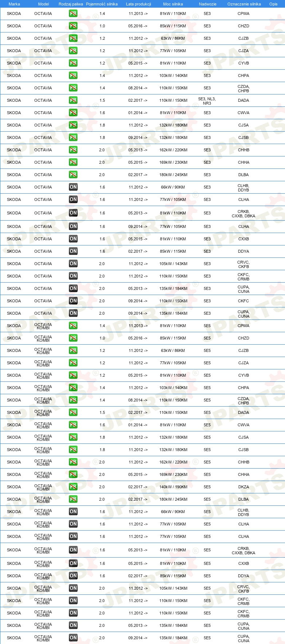Click the diesel ON icon in Octavia 5E3 DDYA row
285x644 pixels.
click(x=73, y=251)
